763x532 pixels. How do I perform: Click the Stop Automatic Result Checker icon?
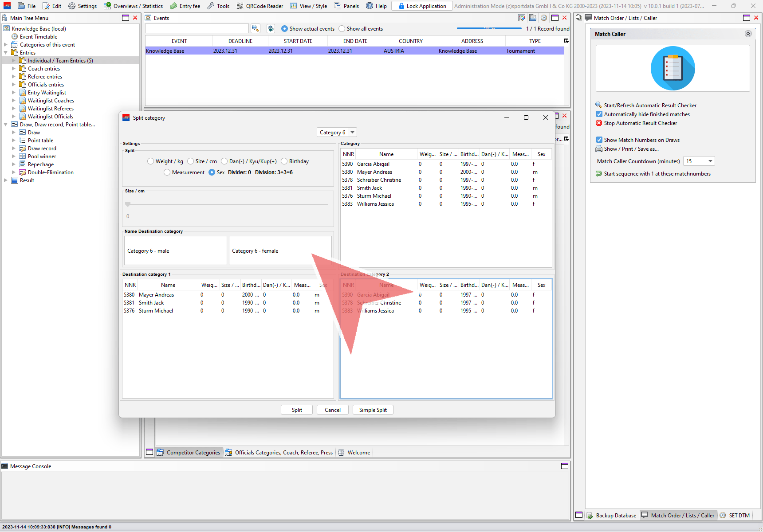[x=598, y=123]
